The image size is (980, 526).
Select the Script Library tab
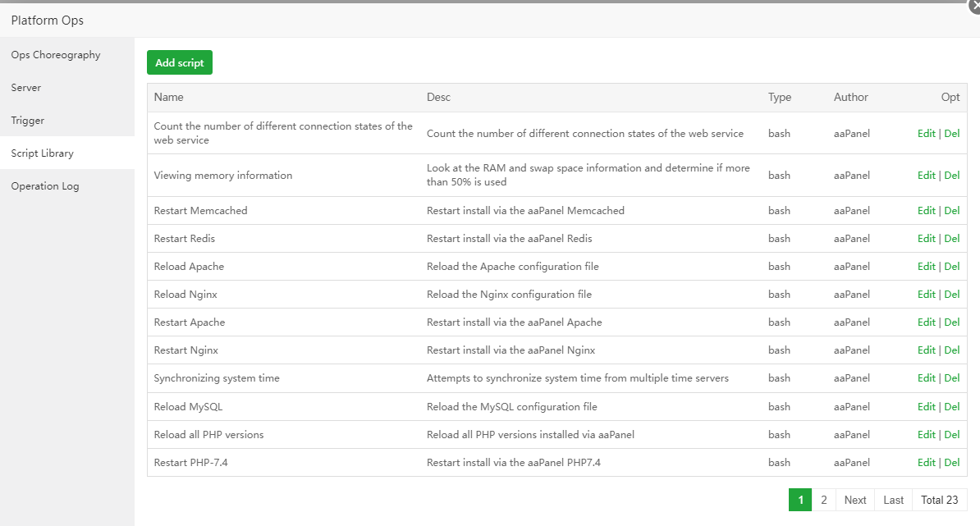coord(43,153)
